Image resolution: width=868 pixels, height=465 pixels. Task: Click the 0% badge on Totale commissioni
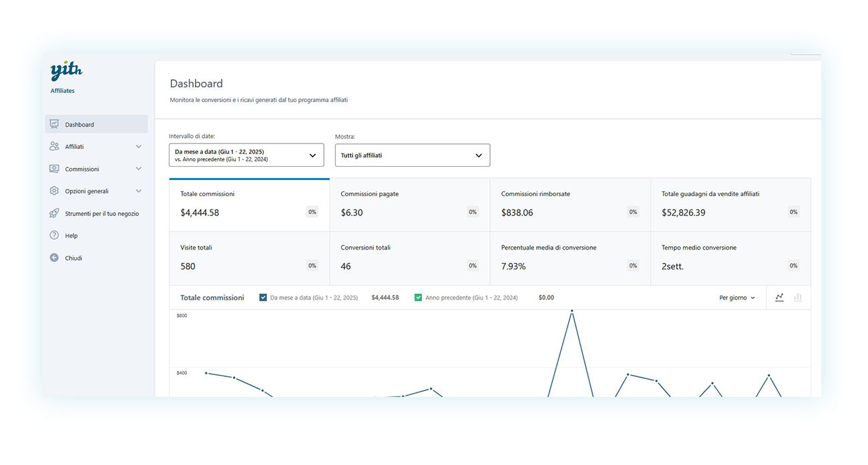click(x=312, y=212)
